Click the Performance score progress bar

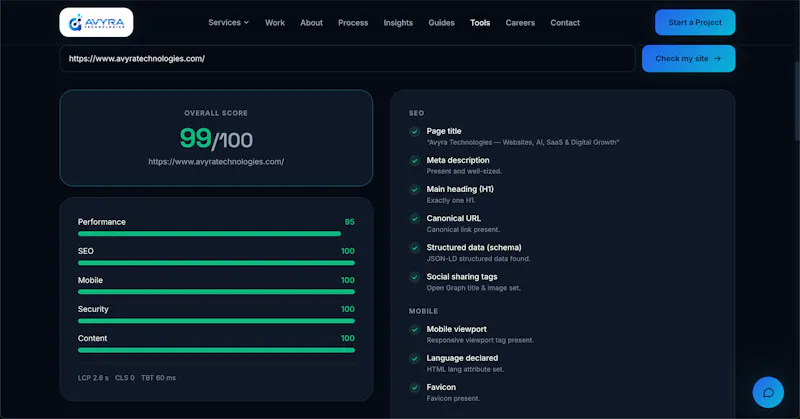point(216,234)
